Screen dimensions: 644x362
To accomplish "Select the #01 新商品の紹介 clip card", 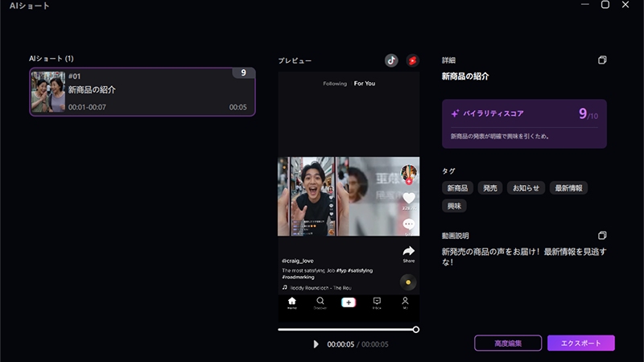I will 142,92.
